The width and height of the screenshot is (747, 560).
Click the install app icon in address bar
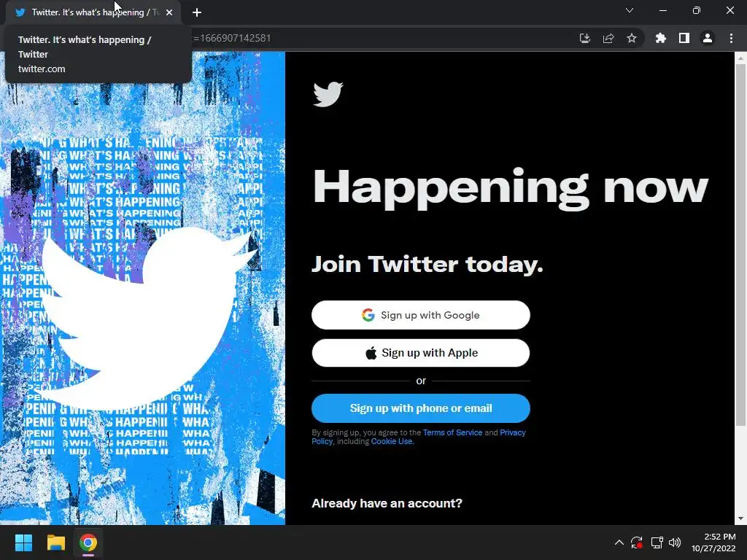click(584, 38)
